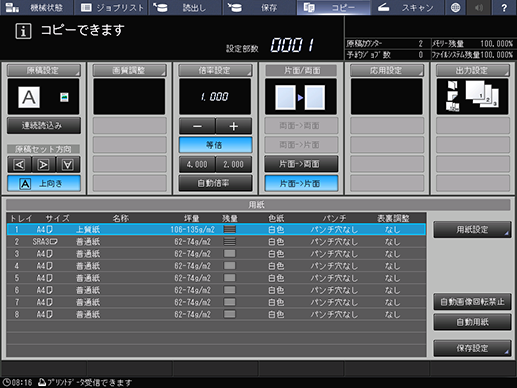Open the 保存 store tab
This screenshot has width=517, height=388.
(x=260, y=7)
